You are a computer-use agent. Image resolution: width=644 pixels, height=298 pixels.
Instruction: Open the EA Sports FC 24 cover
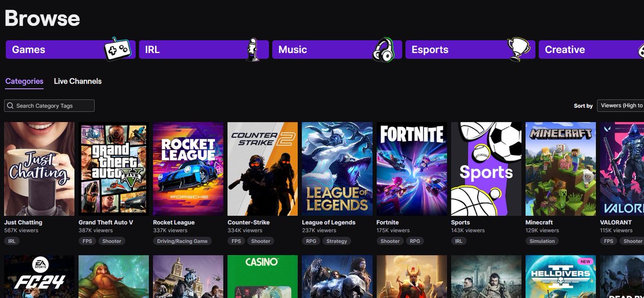pos(39,277)
